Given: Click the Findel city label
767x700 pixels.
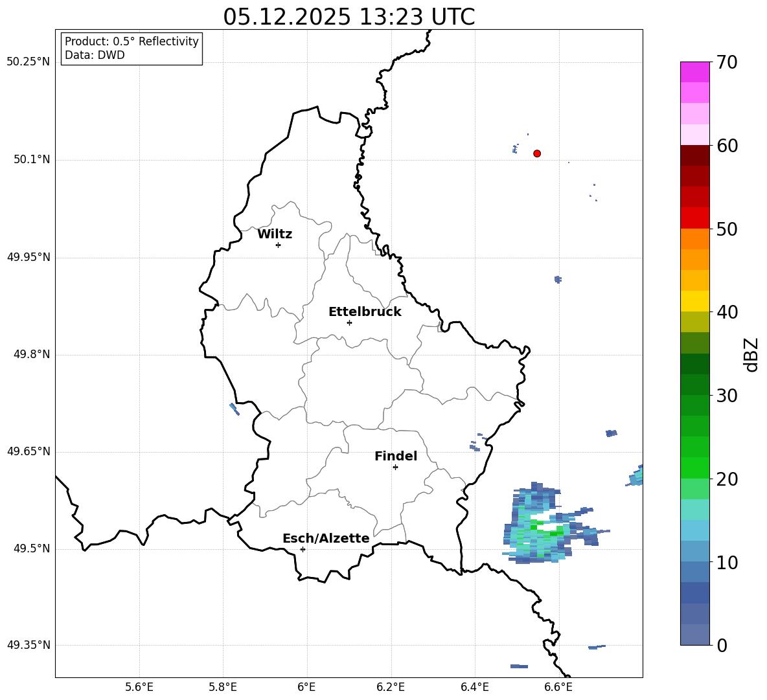Looking at the screenshot, I should click(396, 456).
